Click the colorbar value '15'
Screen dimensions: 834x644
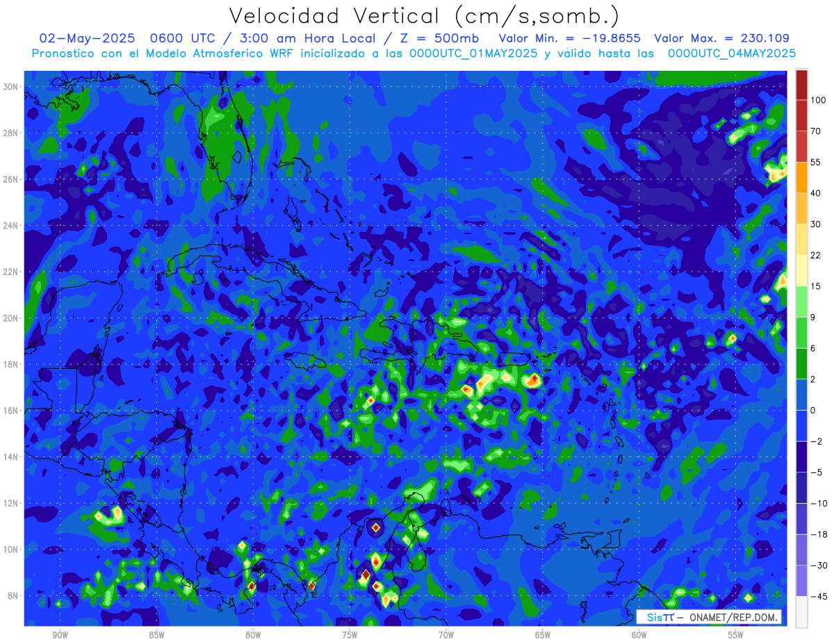pos(816,286)
